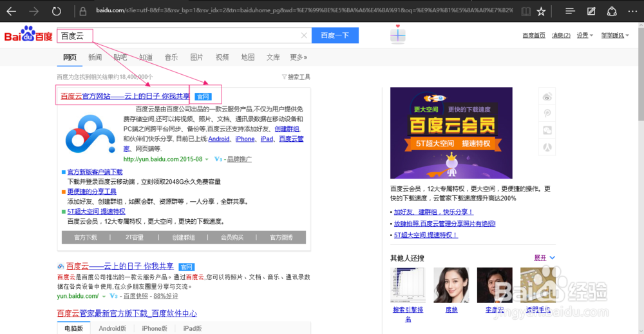Viewport: 644px width, 334px height.
Task: Expand the 更多» menu
Action: (x=299, y=57)
